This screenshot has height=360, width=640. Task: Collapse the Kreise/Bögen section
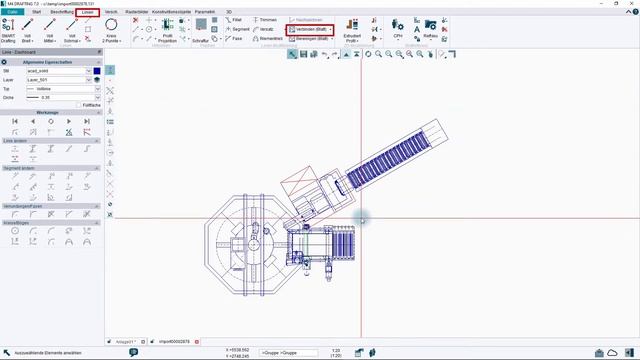click(x=97, y=223)
